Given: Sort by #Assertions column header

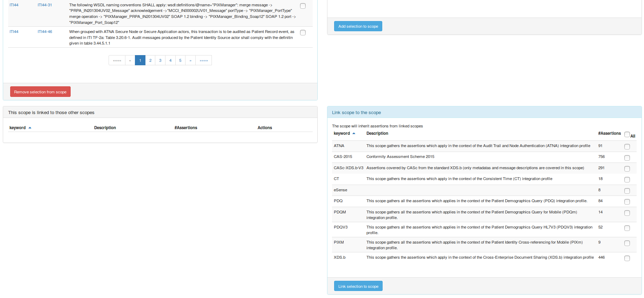Looking at the screenshot, I should point(609,133).
